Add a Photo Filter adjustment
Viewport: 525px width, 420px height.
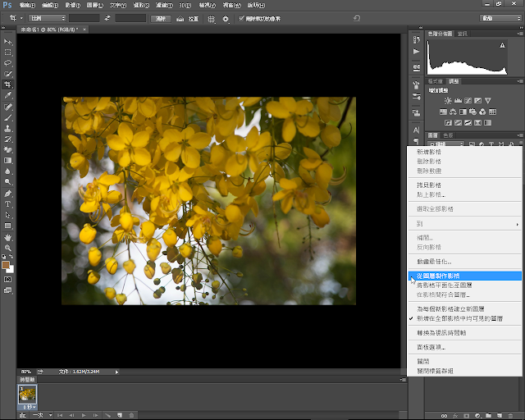(x=472, y=112)
